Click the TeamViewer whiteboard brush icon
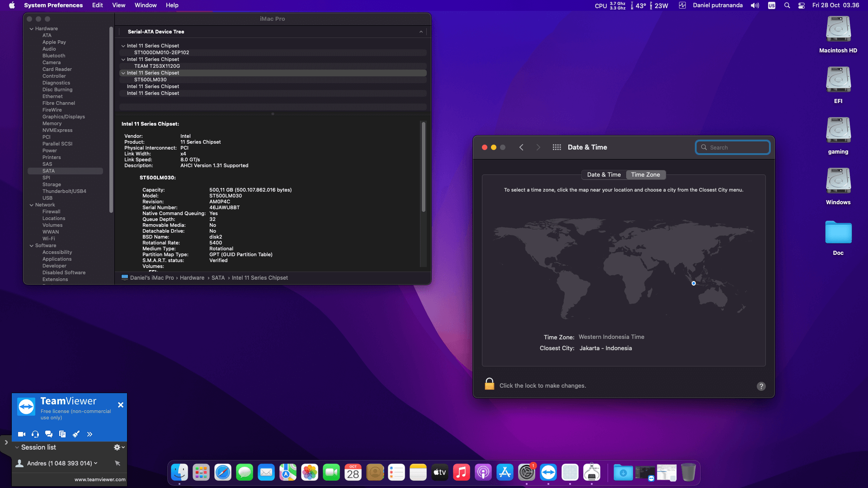Screen dimensions: 868x488 tap(76, 434)
